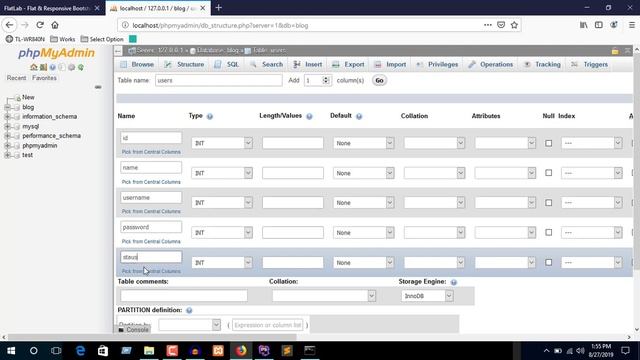Click the Table name input field

click(x=219, y=80)
